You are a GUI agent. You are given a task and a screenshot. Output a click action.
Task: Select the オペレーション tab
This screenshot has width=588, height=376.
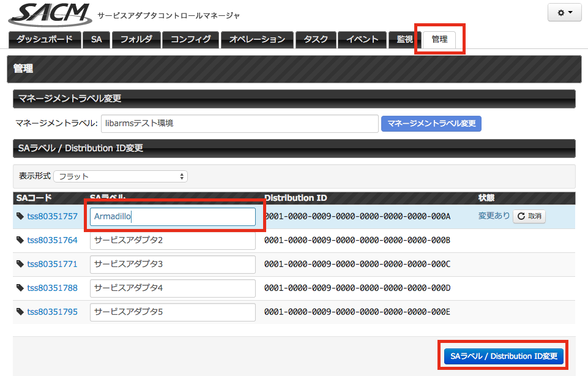click(257, 39)
